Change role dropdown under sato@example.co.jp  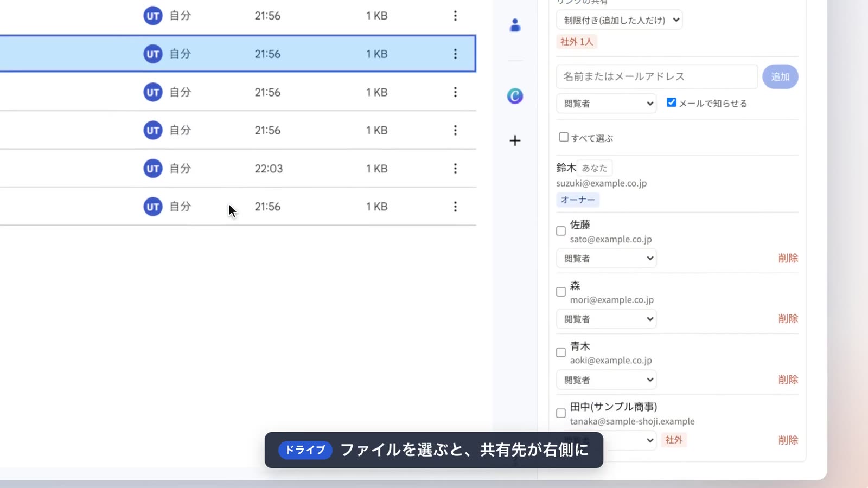tap(607, 259)
